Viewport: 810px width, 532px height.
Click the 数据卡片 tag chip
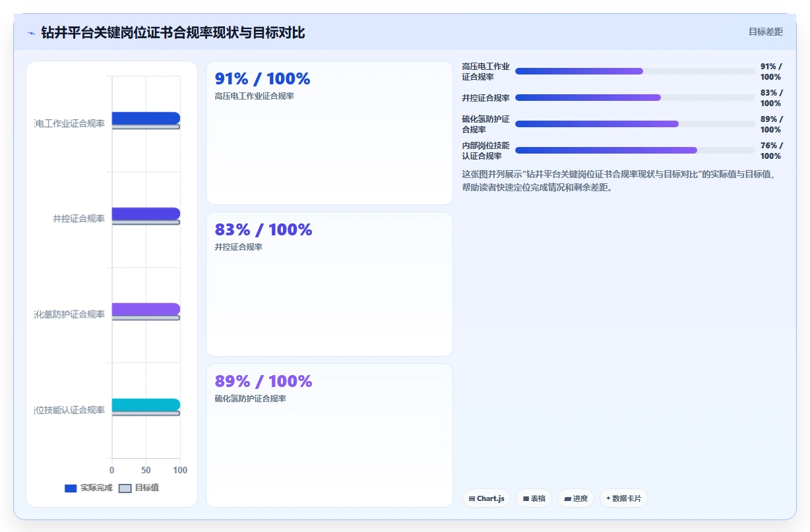click(623, 498)
